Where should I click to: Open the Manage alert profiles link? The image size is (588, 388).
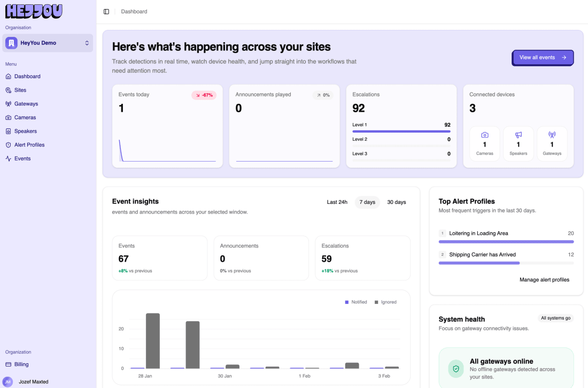(544, 280)
